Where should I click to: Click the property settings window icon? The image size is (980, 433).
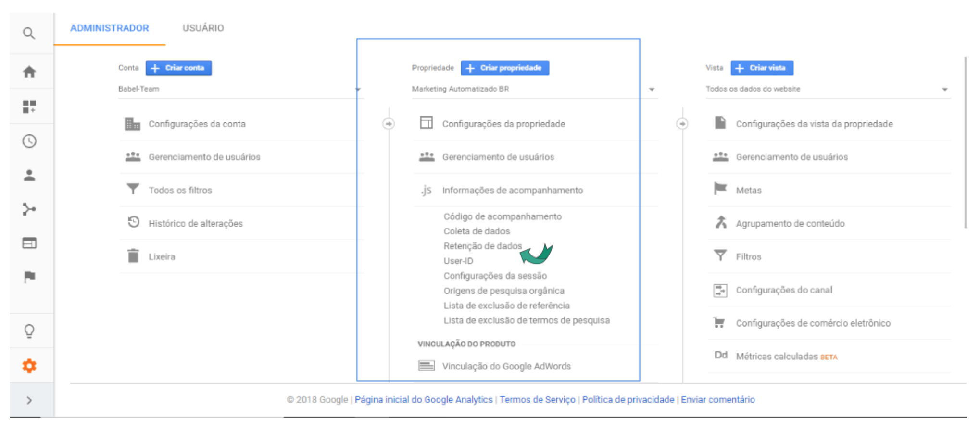[426, 123]
